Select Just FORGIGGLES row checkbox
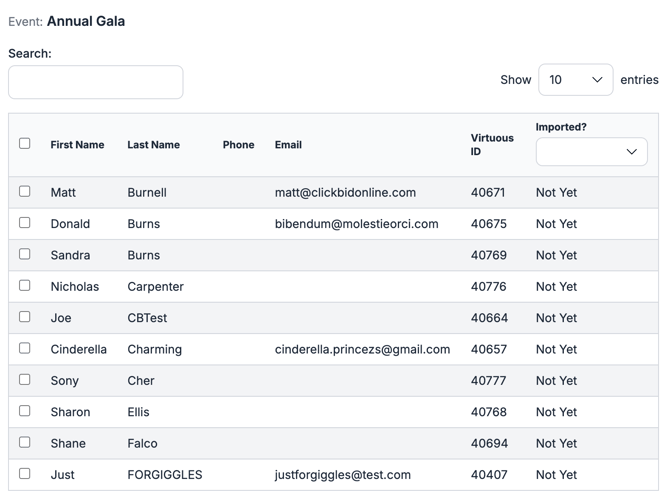 [25, 474]
